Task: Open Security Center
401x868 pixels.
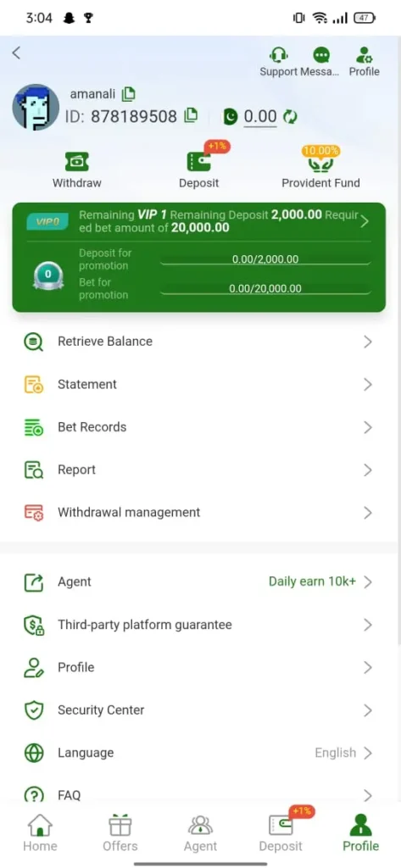Action: [x=200, y=710]
